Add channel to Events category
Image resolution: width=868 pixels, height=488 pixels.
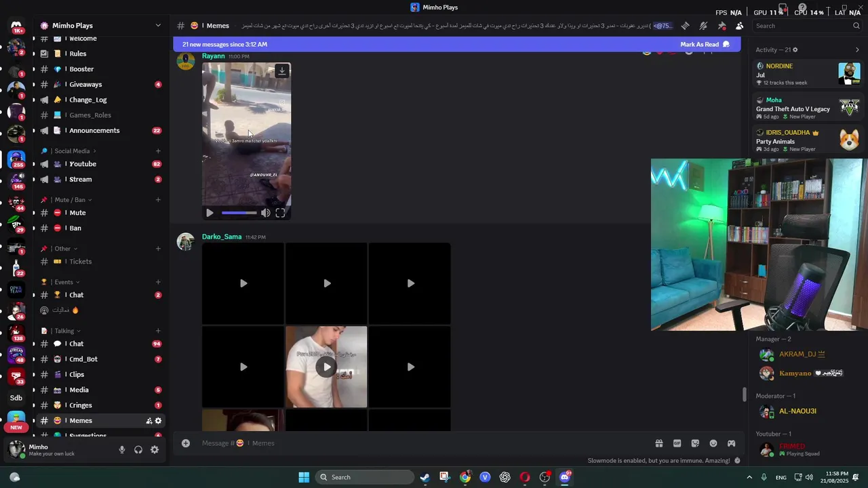158,282
